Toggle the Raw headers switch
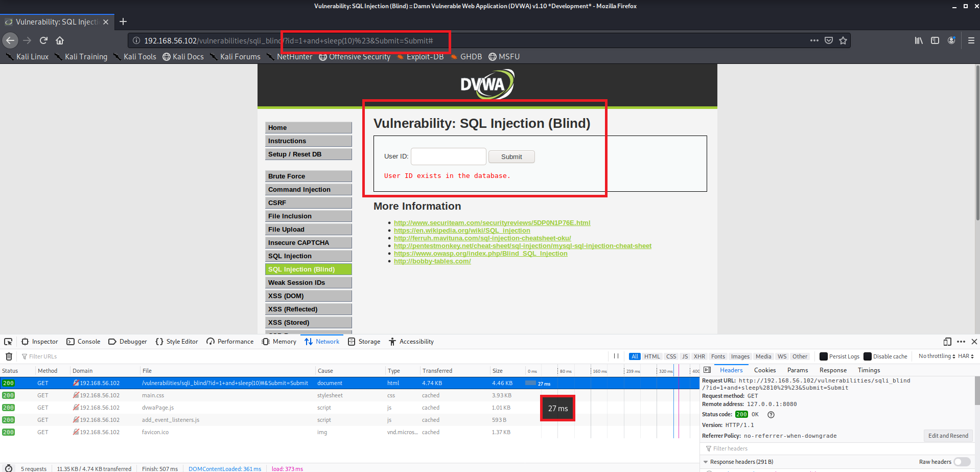The width and height of the screenshot is (980, 472). [962, 462]
